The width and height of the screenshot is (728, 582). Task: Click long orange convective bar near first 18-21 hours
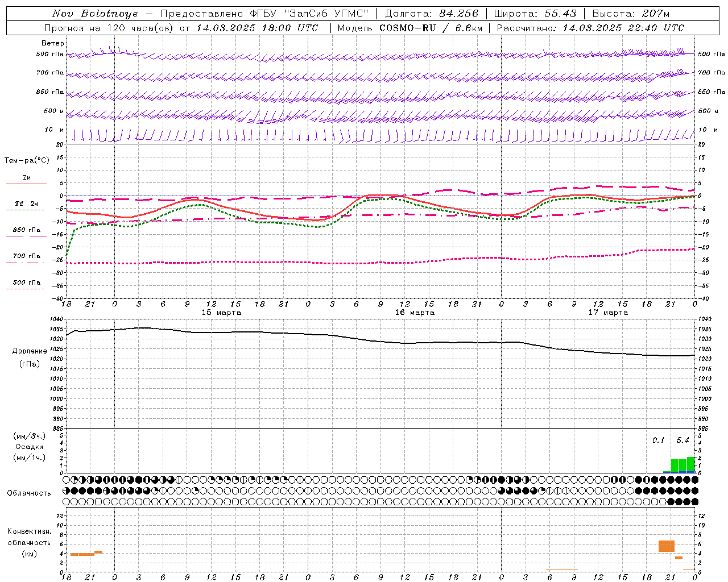pyautogui.click(x=82, y=554)
